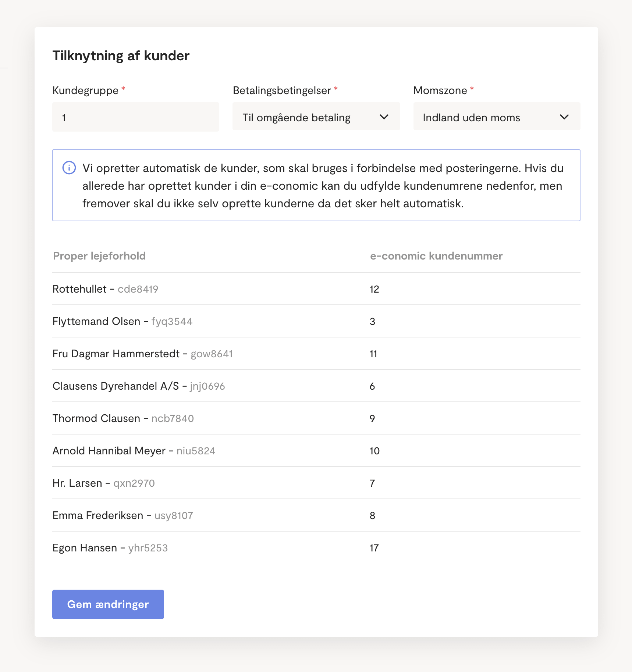This screenshot has width=632, height=672.
Task: Click the chevron beside Til omgående betaling
Action: pyautogui.click(x=384, y=117)
